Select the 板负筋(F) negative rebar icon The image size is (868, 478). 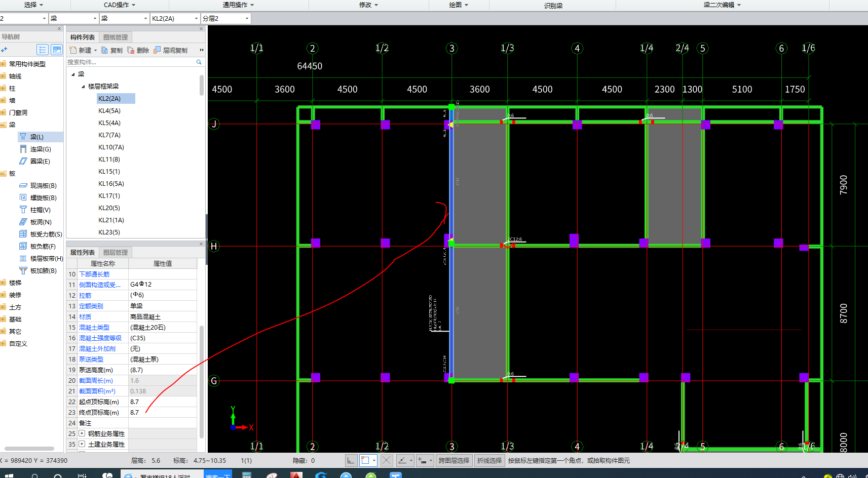click(x=23, y=246)
